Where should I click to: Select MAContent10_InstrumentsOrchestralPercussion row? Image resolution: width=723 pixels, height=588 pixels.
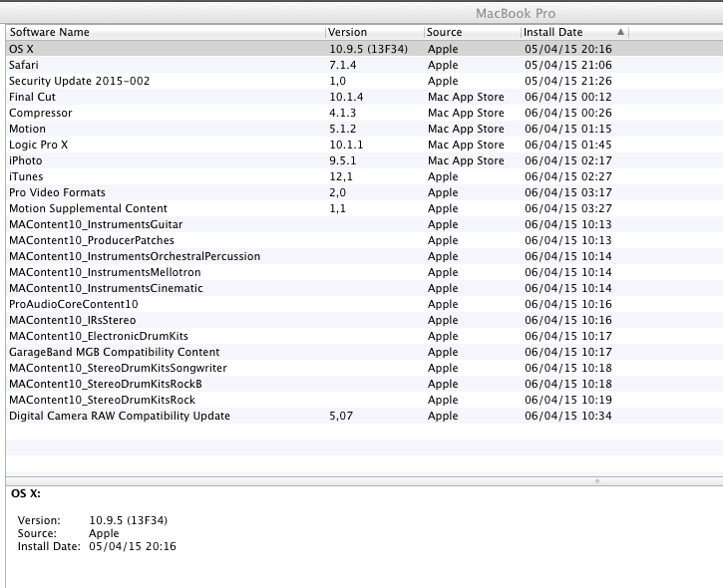[x=365, y=256]
